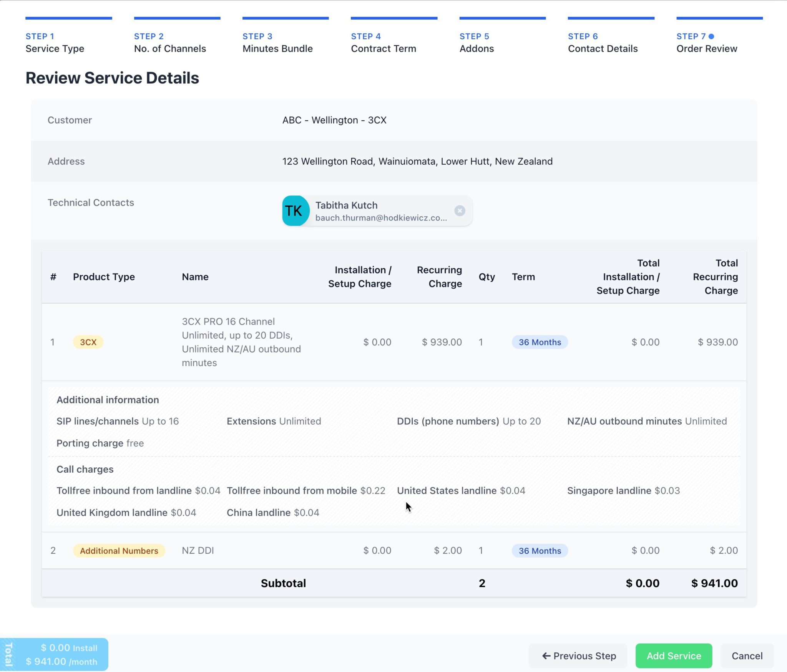787x672 pixels.
Task: Click DDIs (phone numbers) Up to 20
Action: click(469, 421)
